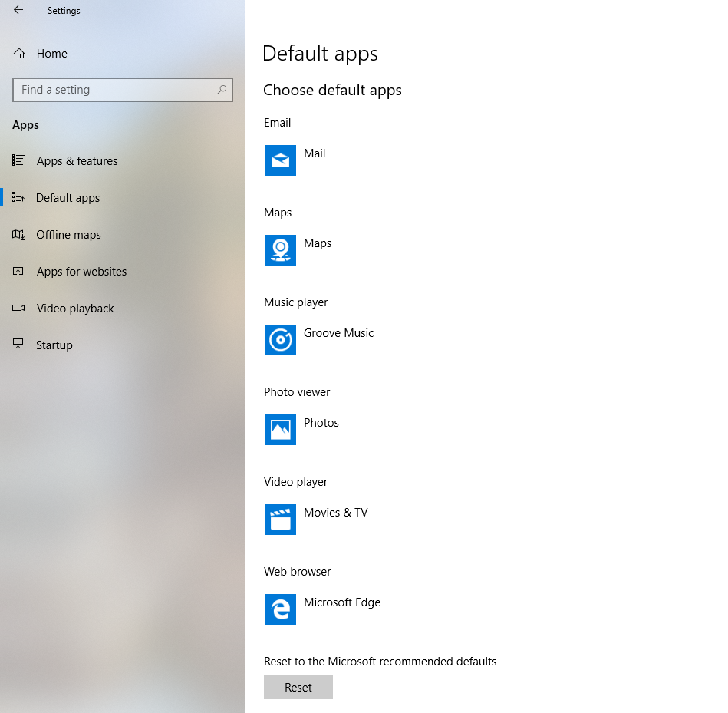Image resolution: width=728 pixels, height=713 pixels.
Task: Change the default Maps app label
Action: (x=318, y=243)
